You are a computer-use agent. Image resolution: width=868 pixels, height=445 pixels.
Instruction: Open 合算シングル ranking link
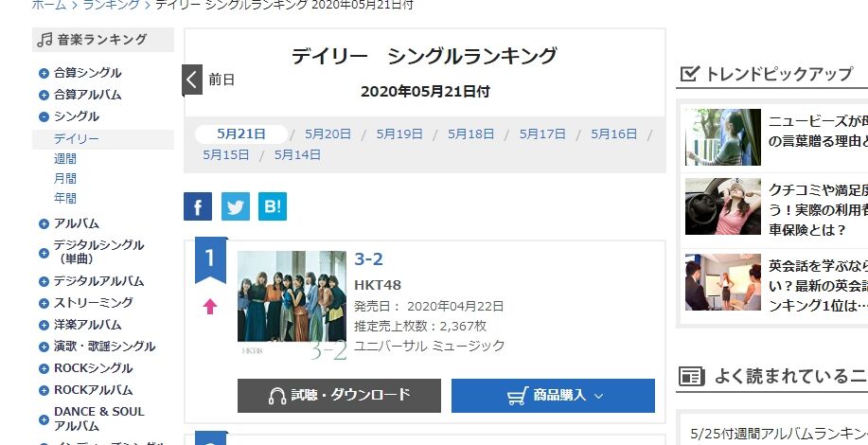87,73
